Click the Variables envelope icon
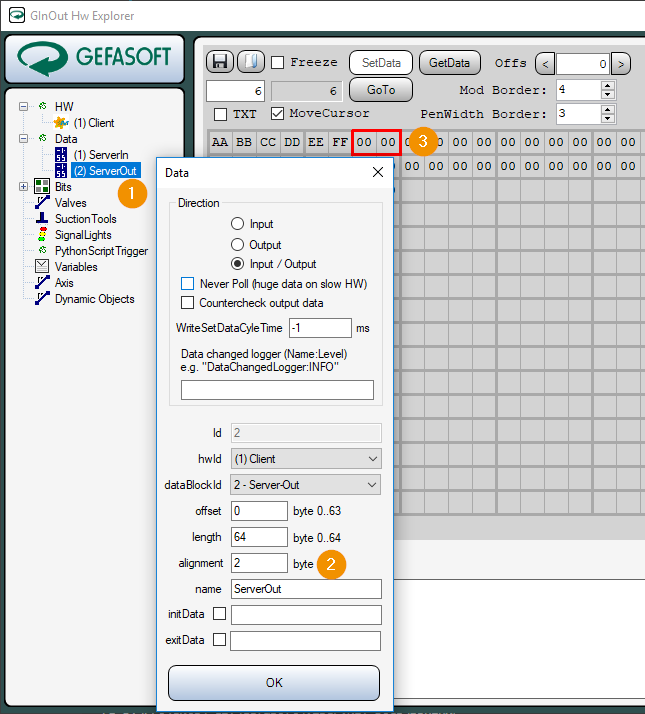645x714 pixels. [x=42, y=266]
